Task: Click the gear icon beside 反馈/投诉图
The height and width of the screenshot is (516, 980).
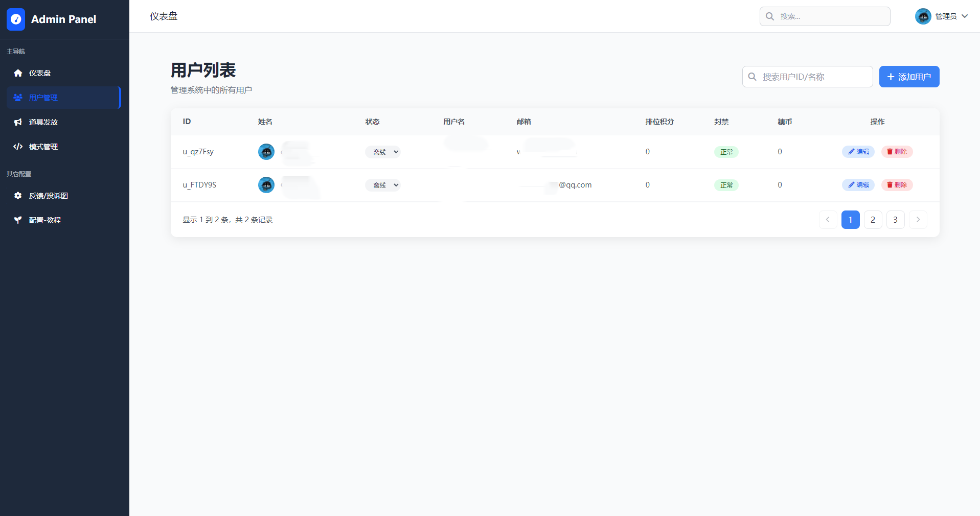Action: click(x=18, y=196)
